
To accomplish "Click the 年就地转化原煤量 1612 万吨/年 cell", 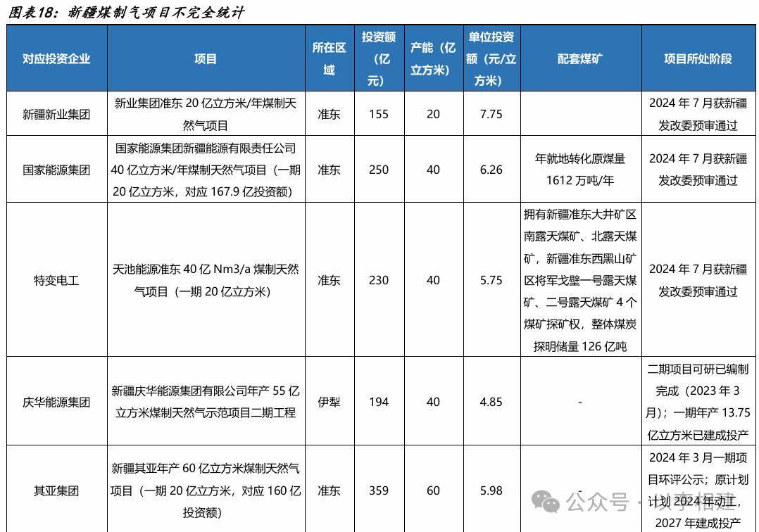I will pos(580,170).
